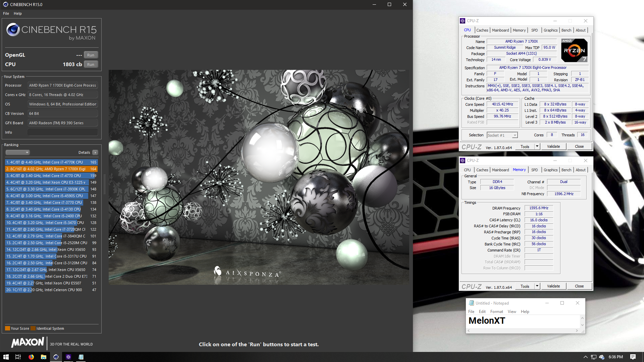Image resolution: width=644 pixels, height=362 pixels.
Task: Select the Intel Core i7-4770K ranking row
Action: pos(51,162)
